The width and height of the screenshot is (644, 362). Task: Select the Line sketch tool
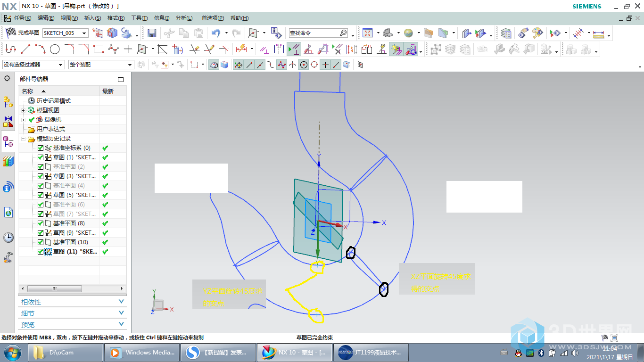(x=25, y=49)
